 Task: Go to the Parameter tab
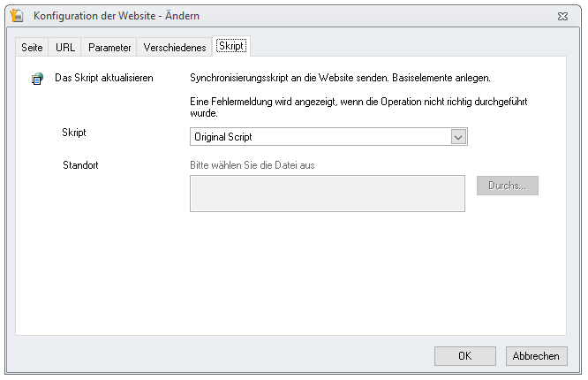coord(109,48)
